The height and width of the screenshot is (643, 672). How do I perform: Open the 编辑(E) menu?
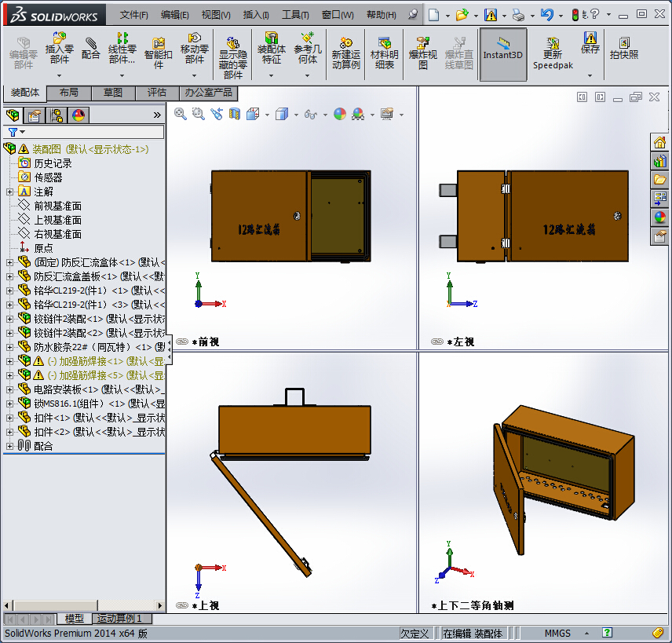click(175, 15)
